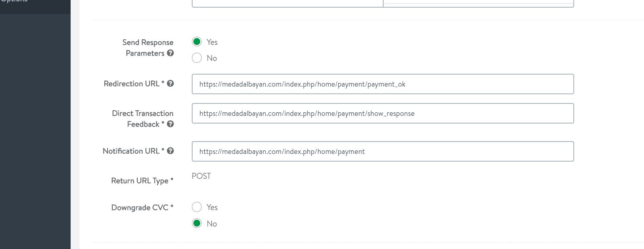
Task: Click the Redirection URL label text
Action: (x=132, y=83)
